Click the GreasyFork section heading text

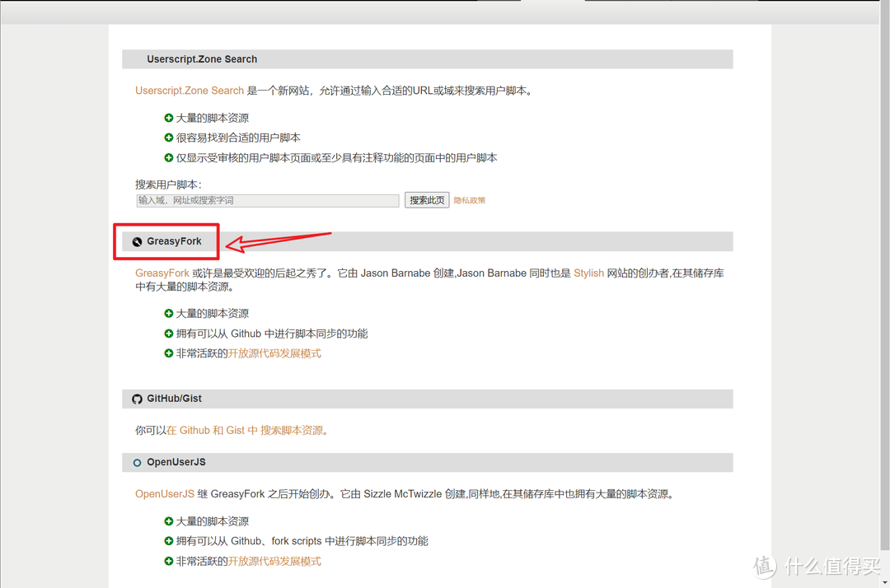click(174, 241)
